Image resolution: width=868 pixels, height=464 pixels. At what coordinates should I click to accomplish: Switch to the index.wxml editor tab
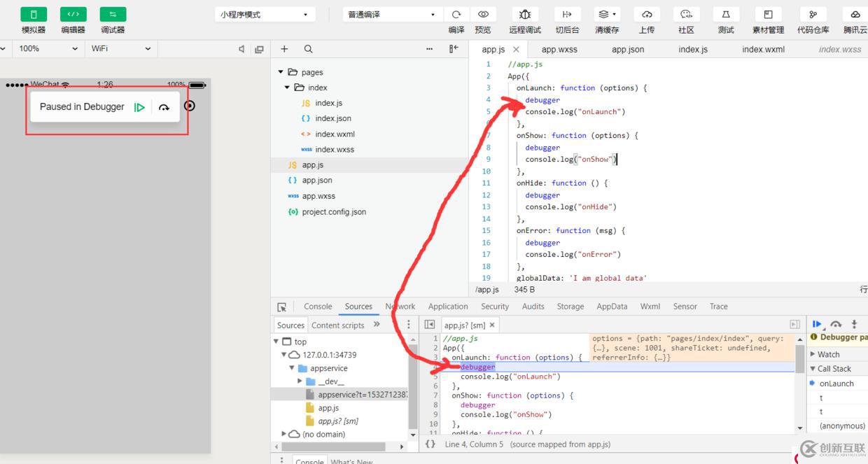(763, 49)
